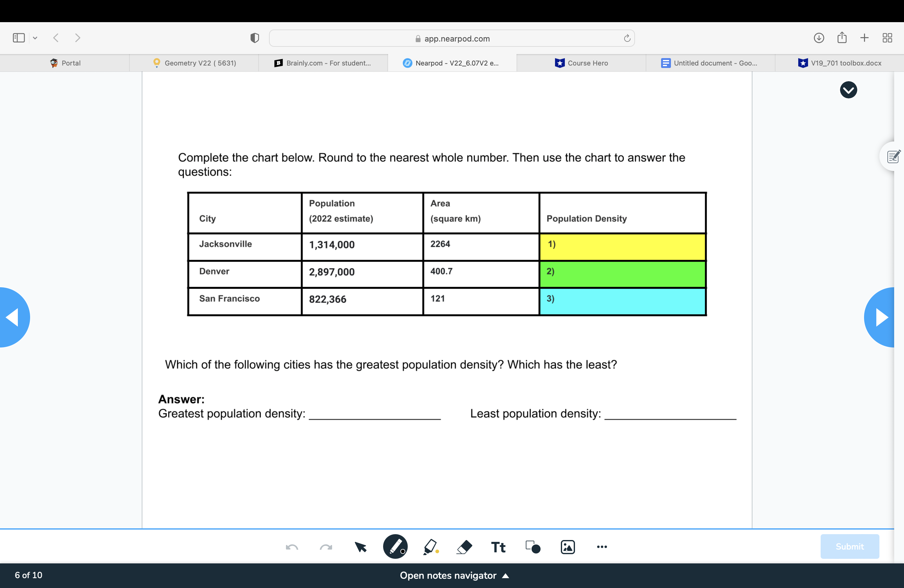The height and width of the screenshot is (588, 904).
Task: Open the notes panel on the right edge
Action: pyautogui.click(x=893, y=156)
